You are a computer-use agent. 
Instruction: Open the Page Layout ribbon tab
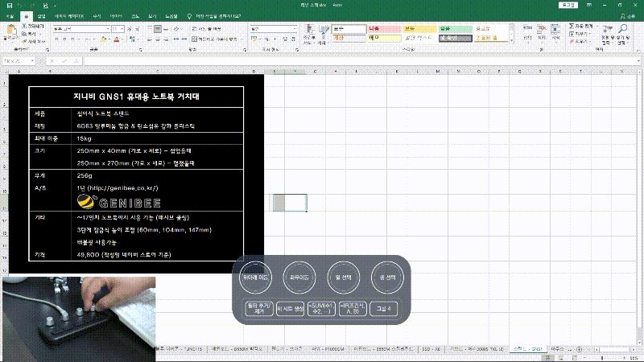(69, 16)
